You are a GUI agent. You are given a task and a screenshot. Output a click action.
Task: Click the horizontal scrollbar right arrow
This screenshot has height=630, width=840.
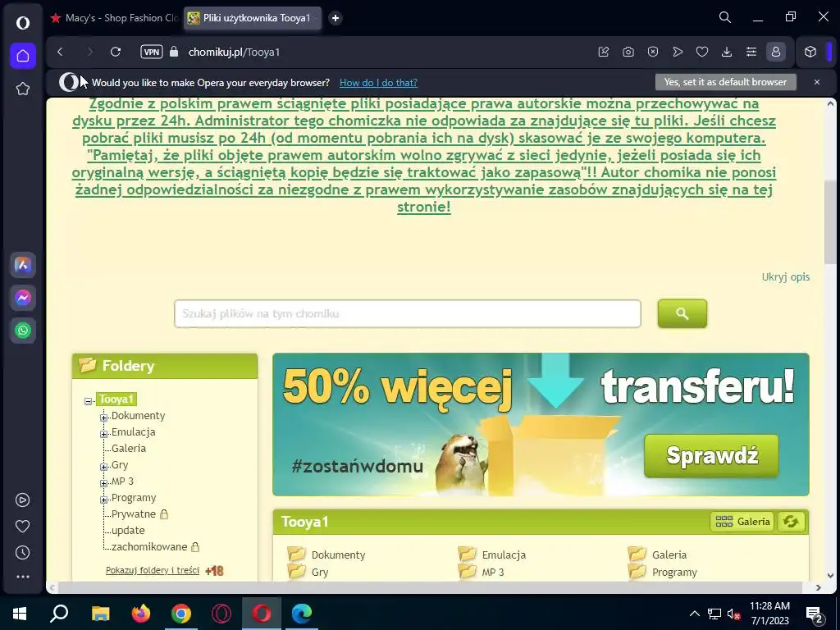tap(819, 587)
